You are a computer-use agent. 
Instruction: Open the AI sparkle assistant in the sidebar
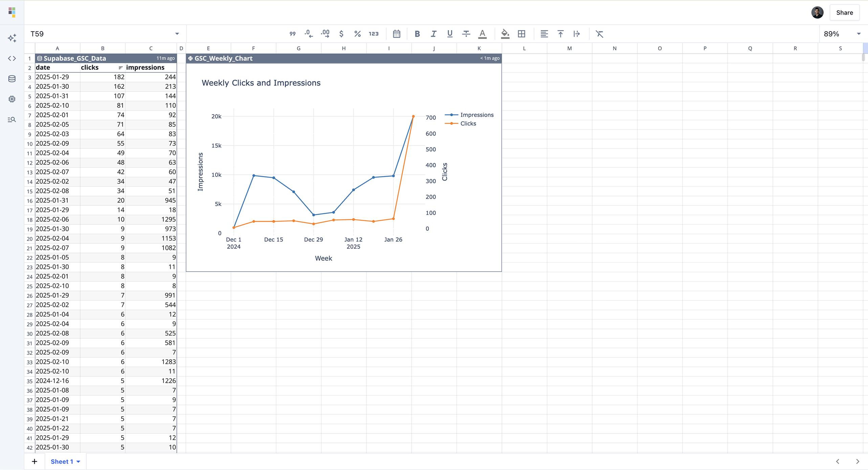tap(12, 38)
